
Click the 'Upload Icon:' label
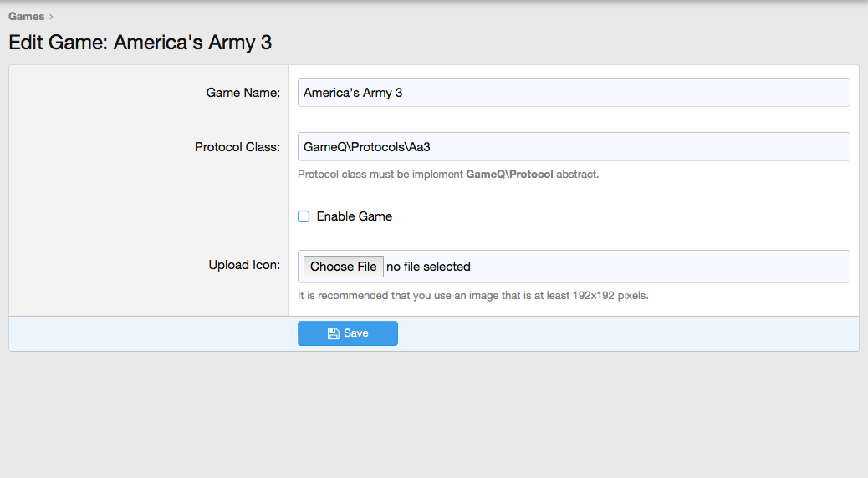click(243, 265)
